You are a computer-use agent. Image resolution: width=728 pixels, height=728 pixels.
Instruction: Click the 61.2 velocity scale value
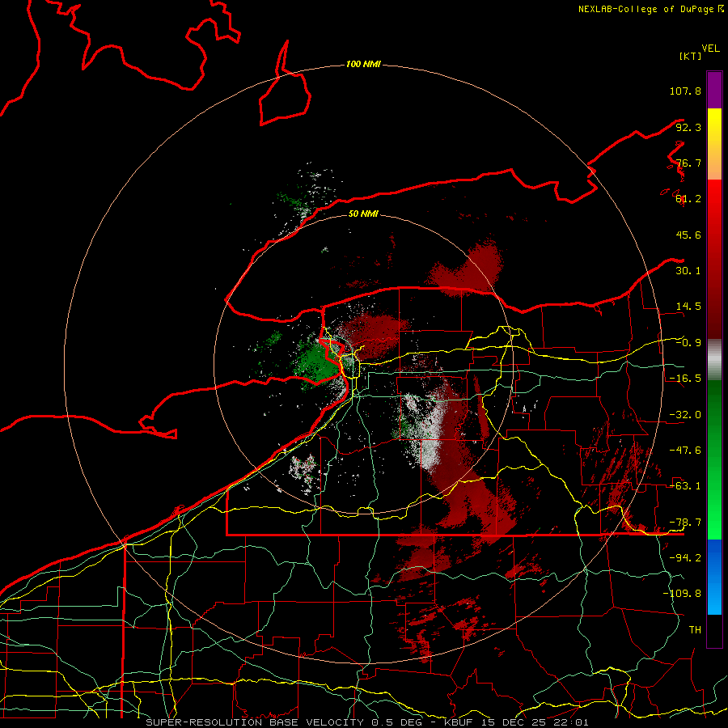click(688, 199)
